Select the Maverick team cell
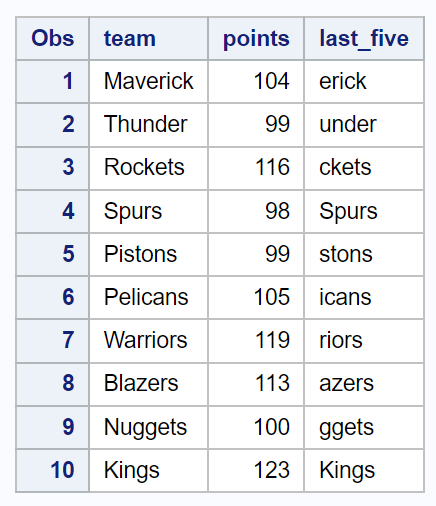The height and width of the screenshot is (506, 436). coord(148,81)
